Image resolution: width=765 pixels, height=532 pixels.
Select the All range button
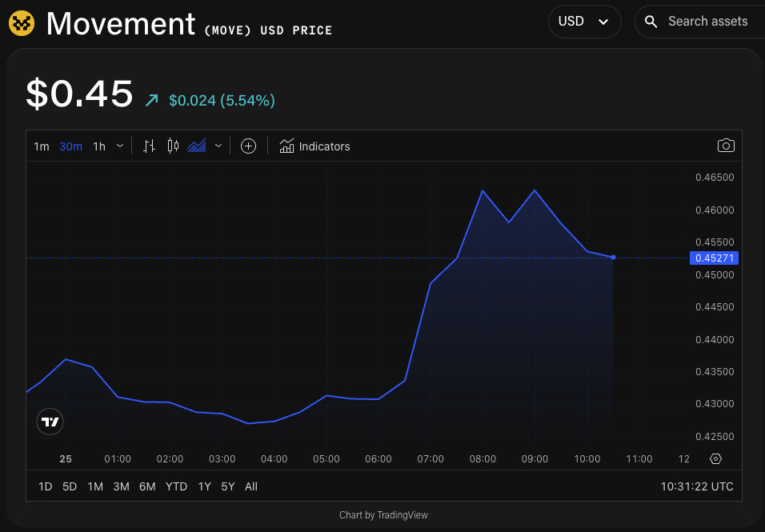click(x=250, y=486)
